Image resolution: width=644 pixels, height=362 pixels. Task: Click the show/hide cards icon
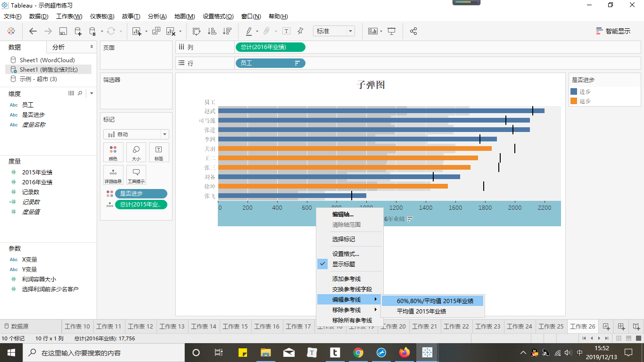tap(373, 31)
